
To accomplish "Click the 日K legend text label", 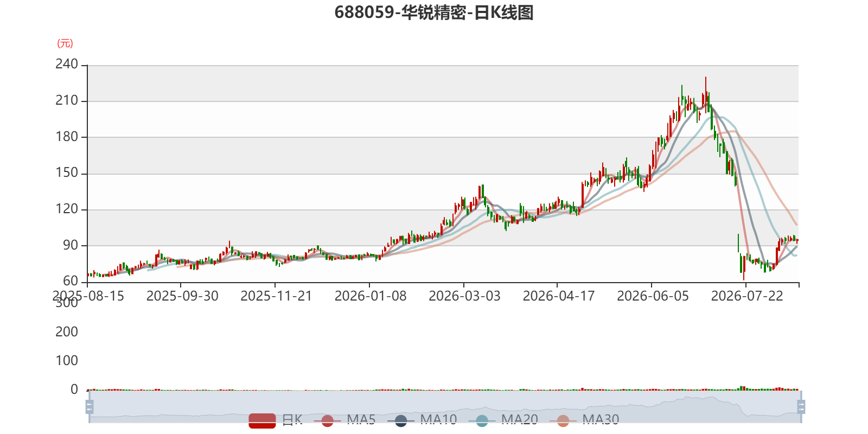I will 292,420.
